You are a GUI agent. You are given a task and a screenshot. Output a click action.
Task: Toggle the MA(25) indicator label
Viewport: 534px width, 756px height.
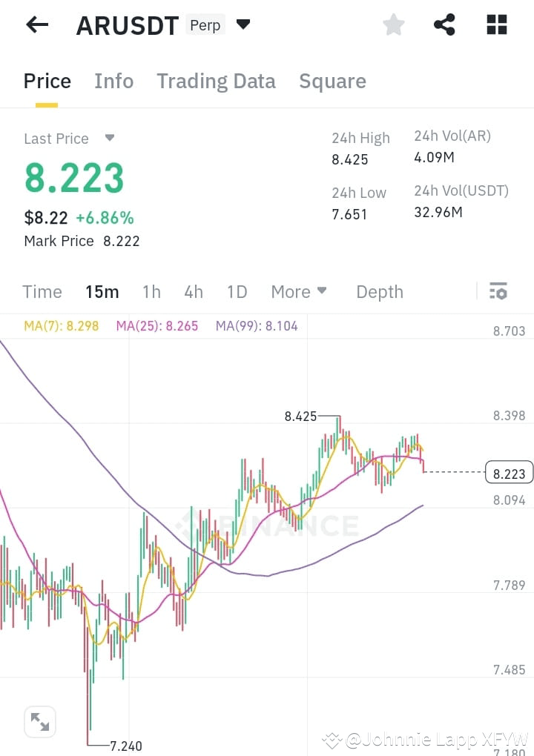[156, 325]
